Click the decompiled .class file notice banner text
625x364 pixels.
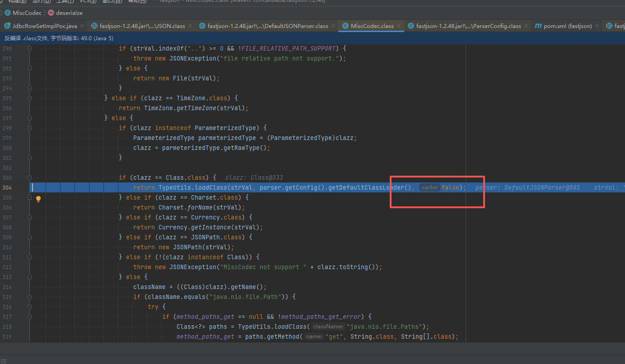[x=59, y=38]
